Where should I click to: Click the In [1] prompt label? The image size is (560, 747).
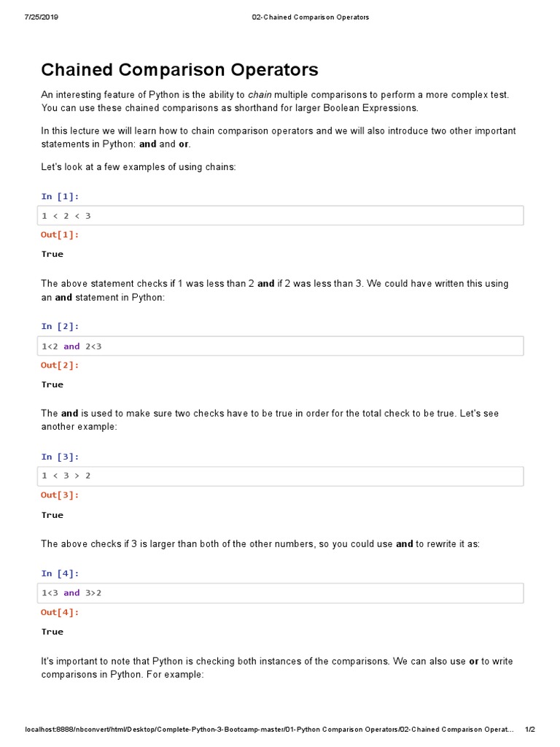(x=60, y=196)
